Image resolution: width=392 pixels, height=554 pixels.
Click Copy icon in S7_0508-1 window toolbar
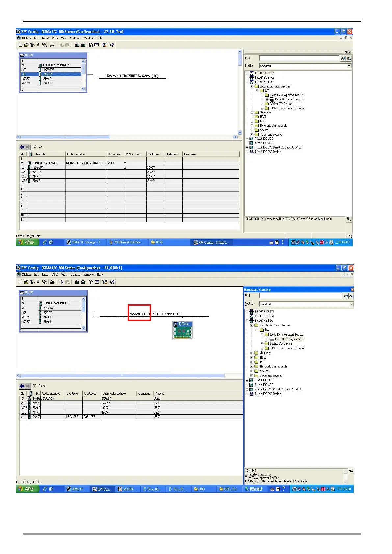click(x=62, y=282)
